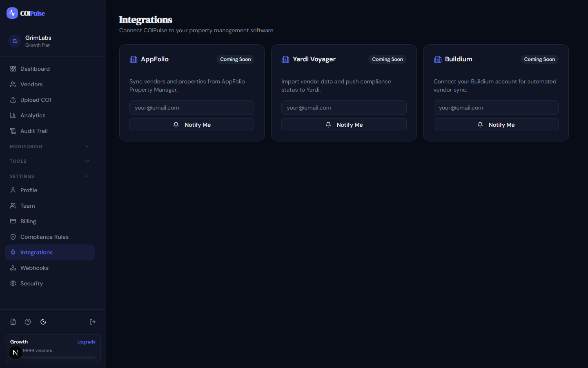Open the Billing settings page
Viewport: 588px width, 368px height.
pyautogui.click(x=50, y=221)
